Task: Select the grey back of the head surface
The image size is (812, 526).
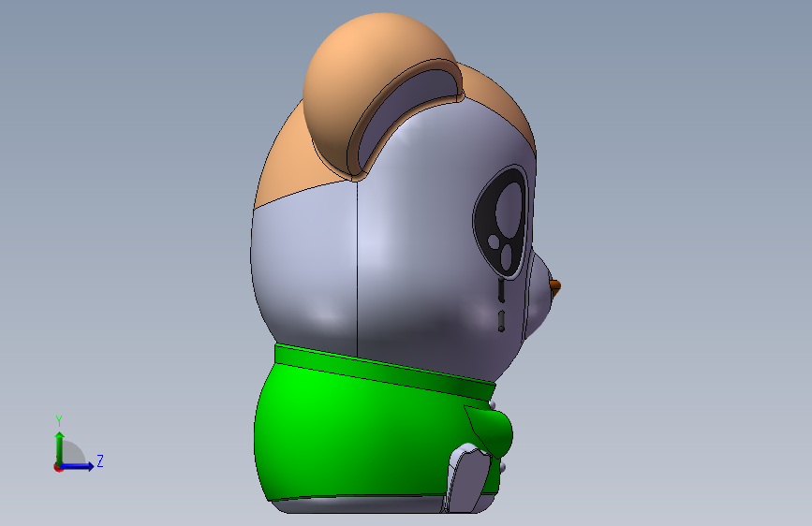Action: (305, 270)
